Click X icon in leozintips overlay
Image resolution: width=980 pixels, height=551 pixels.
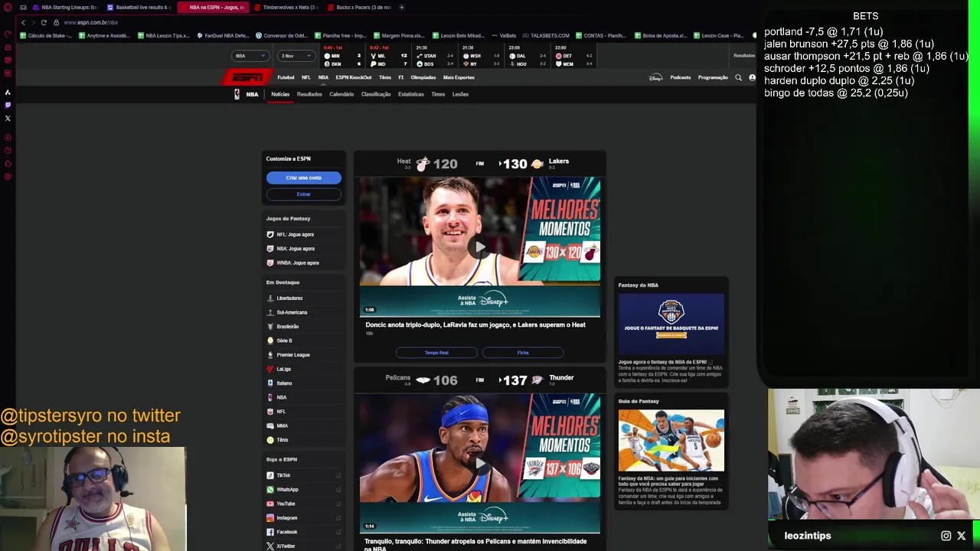962,536
